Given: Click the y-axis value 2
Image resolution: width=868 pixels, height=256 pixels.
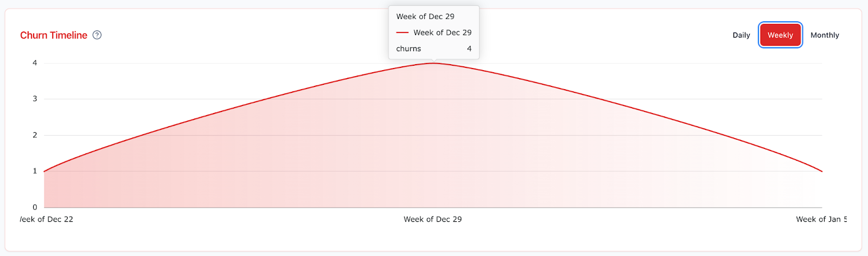Looking at the screenshot, I should click(x=35, y=135).
